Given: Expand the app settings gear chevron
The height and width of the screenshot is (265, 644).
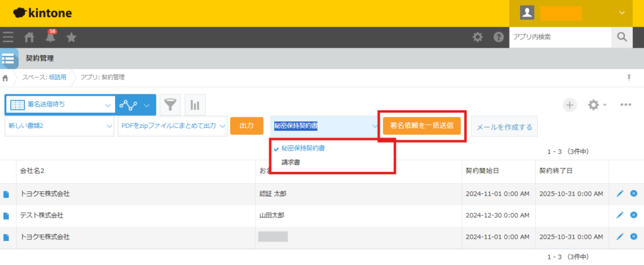Looking at the screenshot, I should click(x=604, y=105).
